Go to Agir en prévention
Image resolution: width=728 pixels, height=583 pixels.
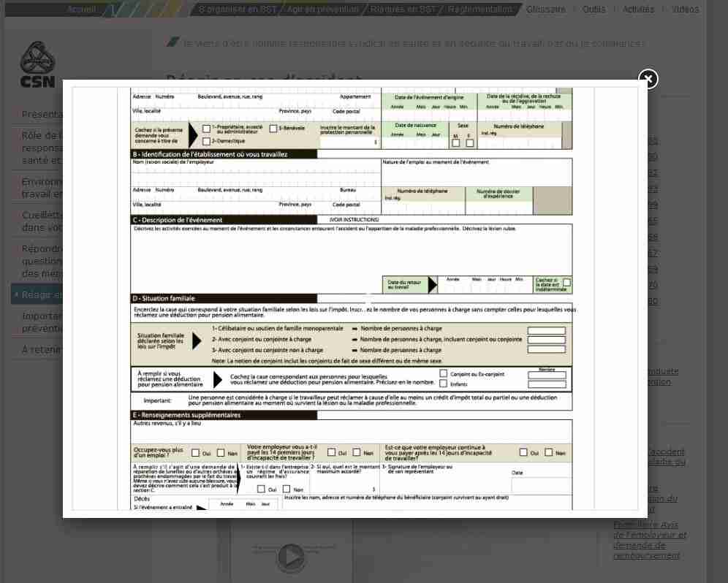pos(322,9)
